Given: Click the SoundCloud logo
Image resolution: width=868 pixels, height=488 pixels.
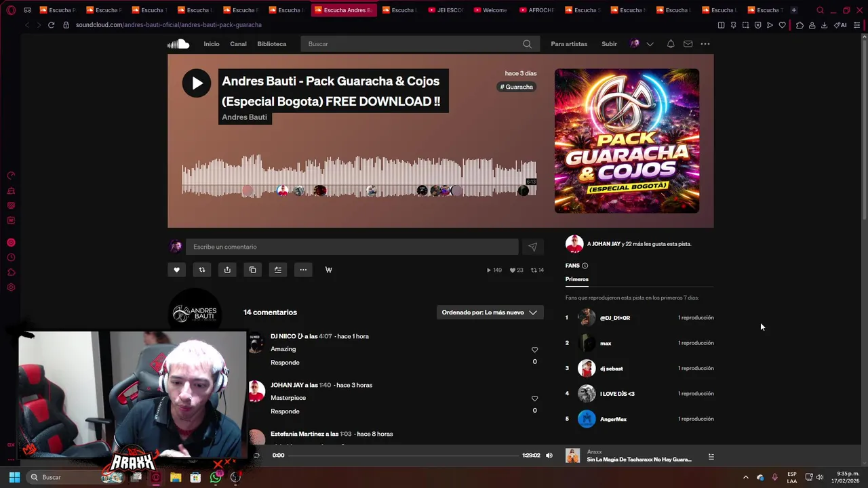Looking at the screenshot, I should (x=178, y=44).
